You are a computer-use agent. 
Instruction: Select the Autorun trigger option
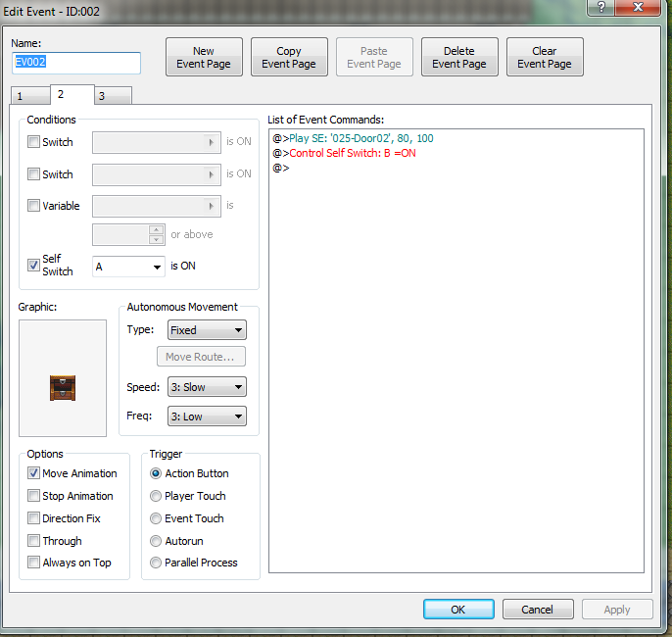[156, 541]
